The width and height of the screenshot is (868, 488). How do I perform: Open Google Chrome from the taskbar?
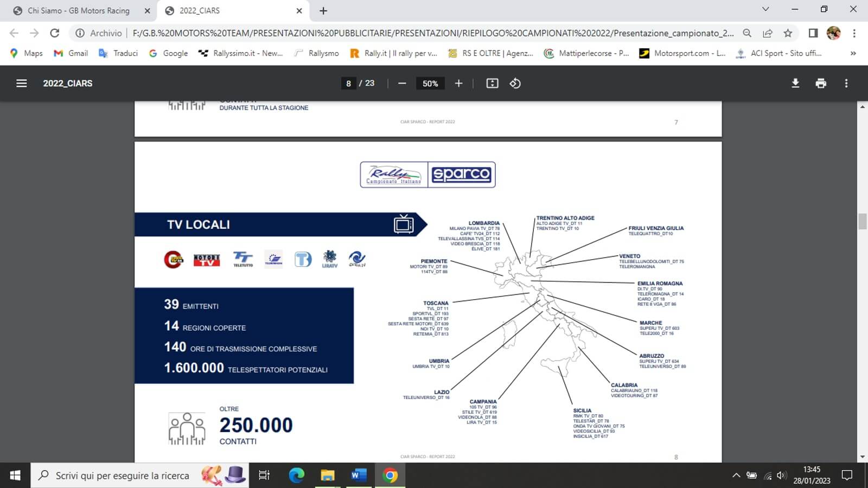click(390, 476)
